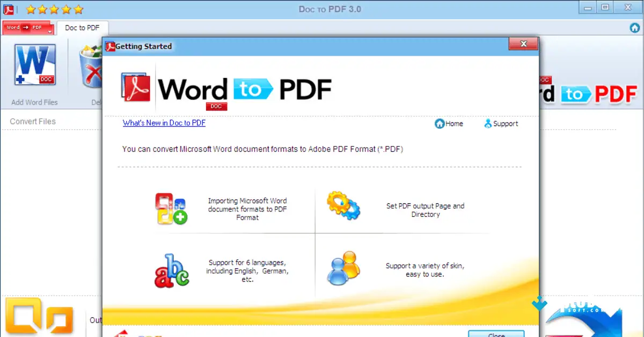Click the abc language support icon
This screenshot has height=337, width=644.
[x=171, y=269]
